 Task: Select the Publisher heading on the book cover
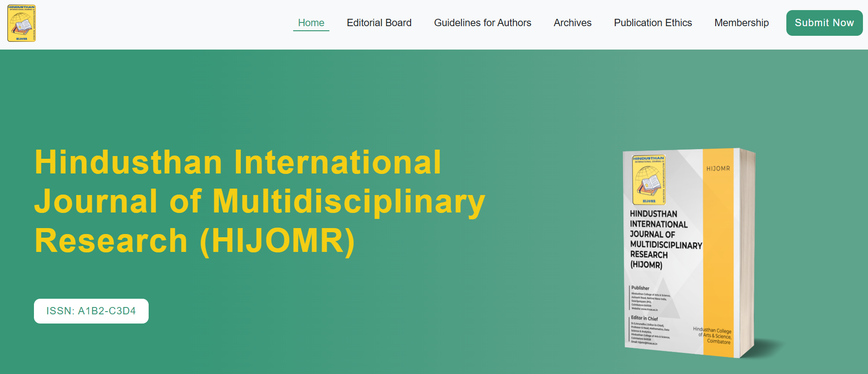640,288
